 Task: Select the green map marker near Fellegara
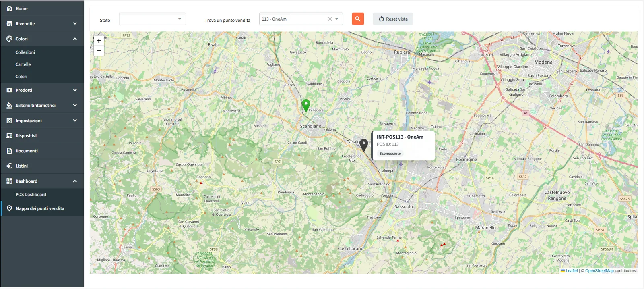click(x=306, y=105)
